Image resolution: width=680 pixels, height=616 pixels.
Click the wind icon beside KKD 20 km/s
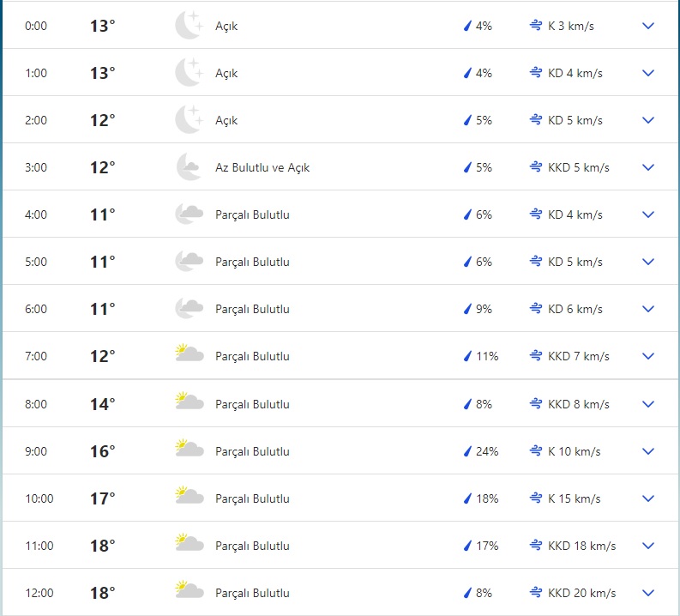(x=536, y=593)
